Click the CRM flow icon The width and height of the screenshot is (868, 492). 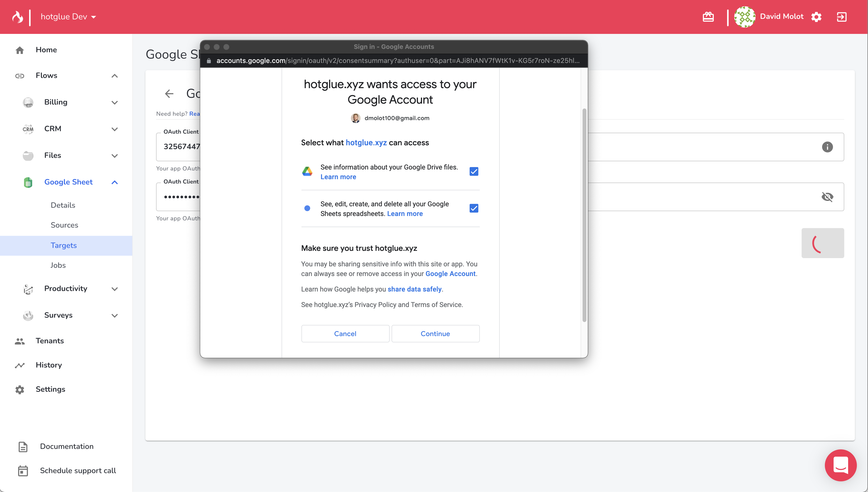tap(28, 129)
